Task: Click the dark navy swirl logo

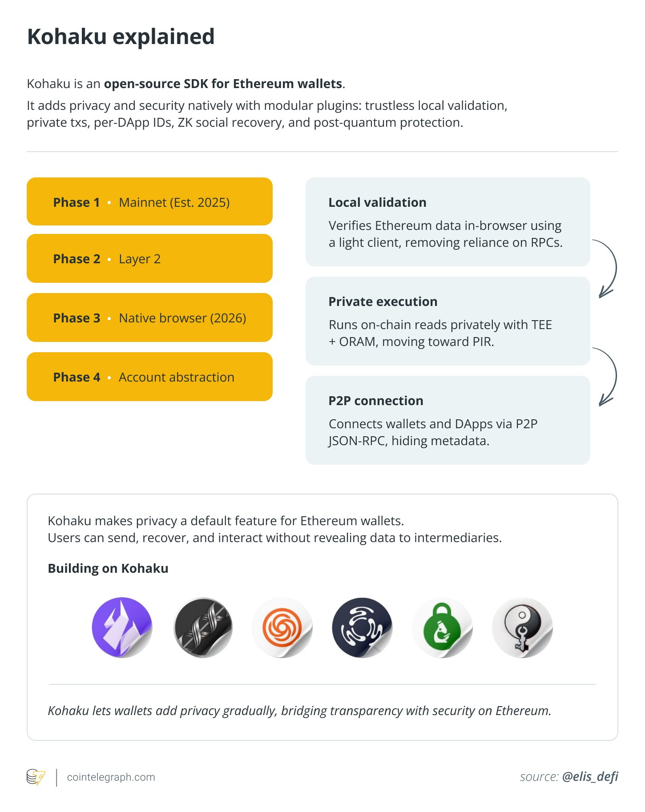Action: pos(362,627)
